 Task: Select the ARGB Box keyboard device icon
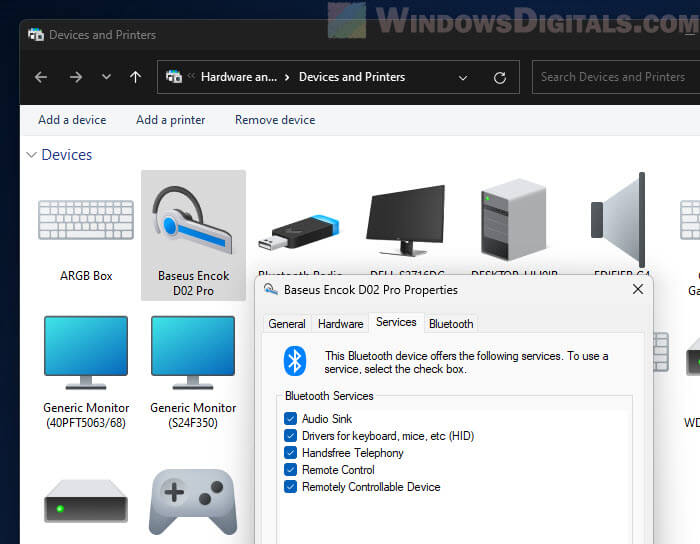[86, 220]
